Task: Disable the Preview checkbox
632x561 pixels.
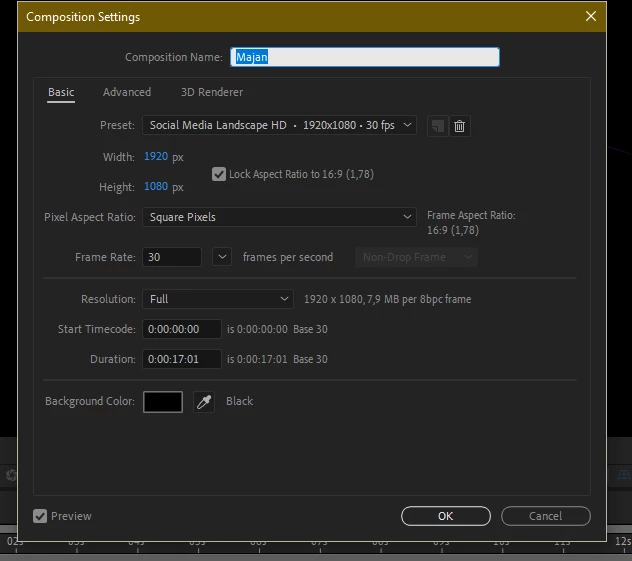Action: click(x=40, y=516)
